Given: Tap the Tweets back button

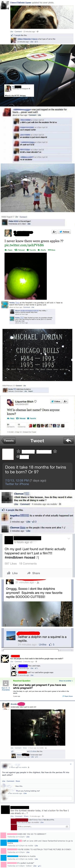Looking at the screenshot, I should 9,440.
